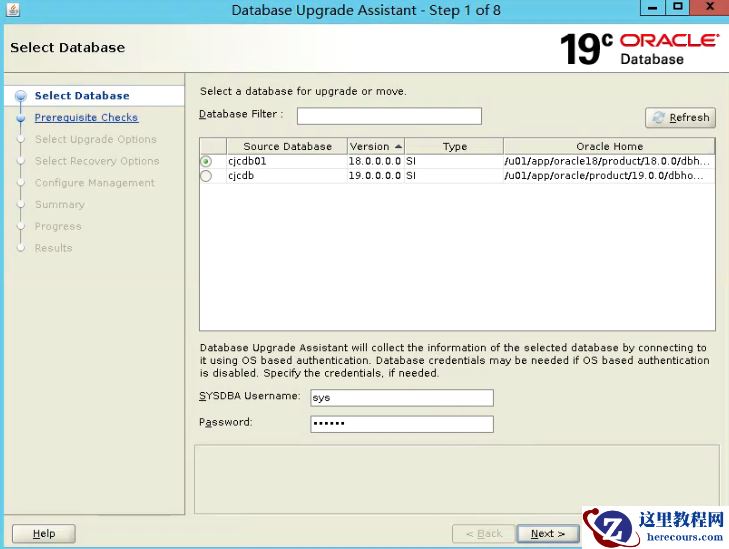729x549 pixels.
Task: Maximize the Database Upgrade Assistant window
Action: 677,7
